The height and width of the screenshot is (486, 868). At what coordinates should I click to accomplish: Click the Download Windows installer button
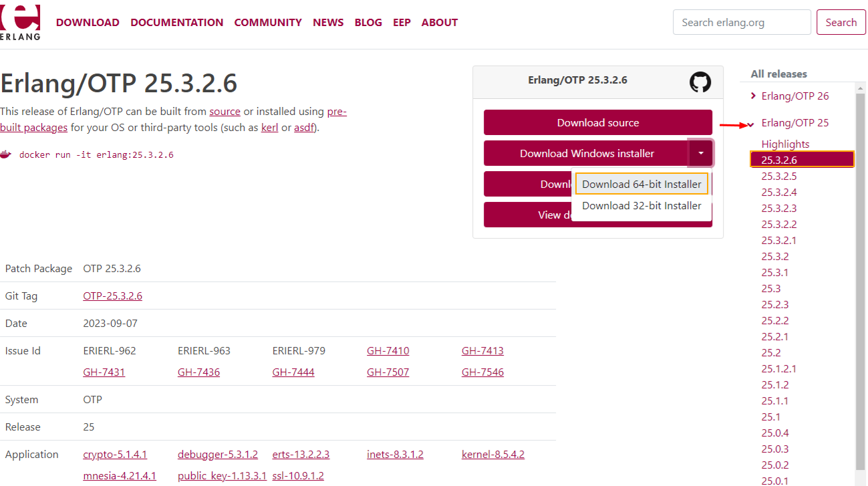click(x=586, y=153)
